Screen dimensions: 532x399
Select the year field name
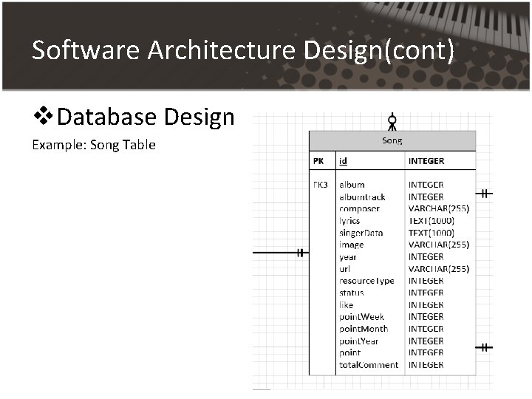tap(348, 257)
